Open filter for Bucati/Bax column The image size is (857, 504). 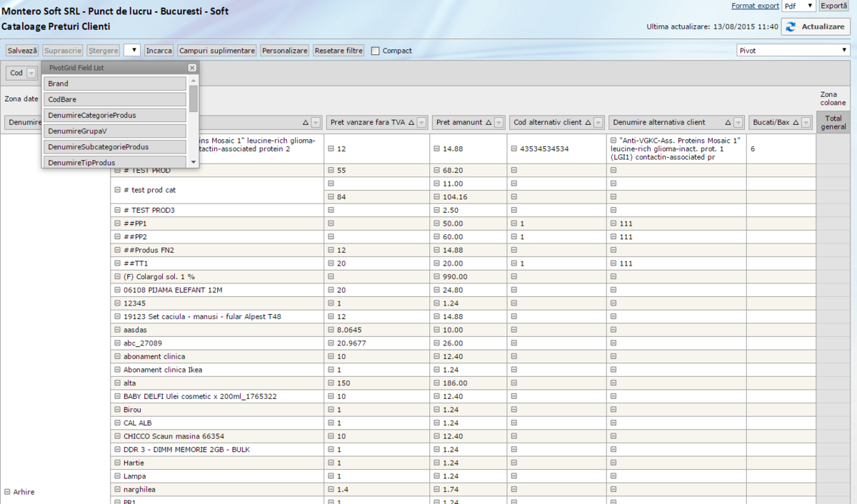[x=806, y=123]
